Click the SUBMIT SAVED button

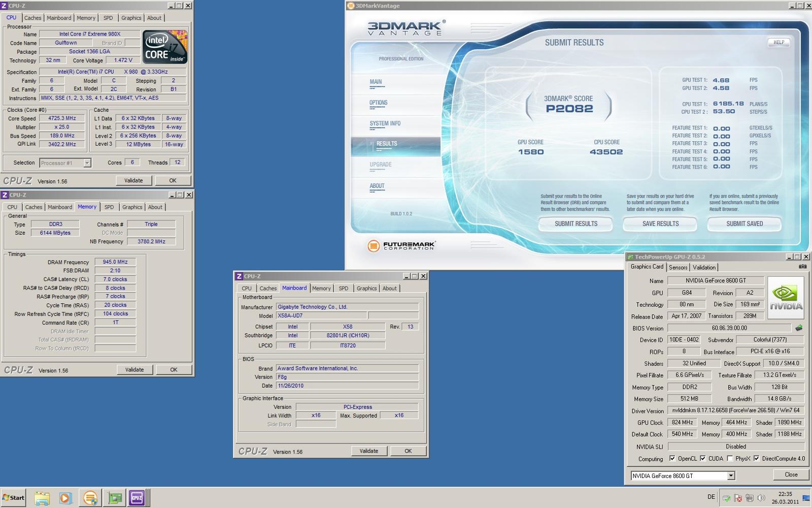745,224
